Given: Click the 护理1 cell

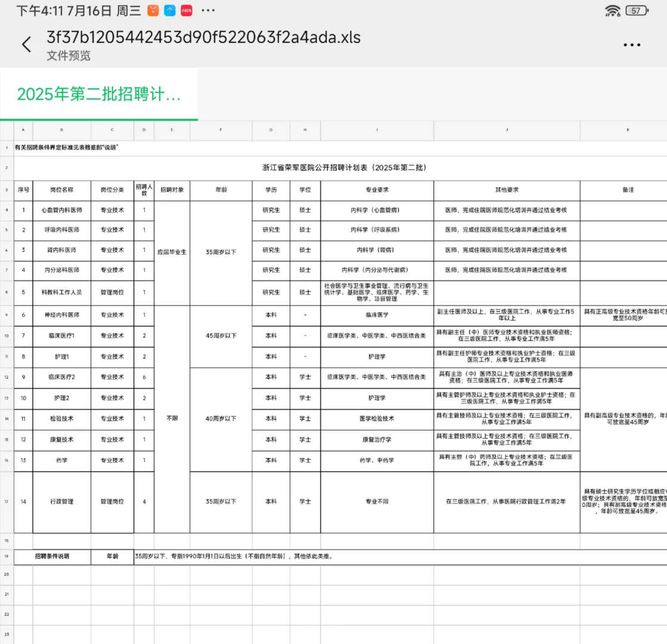Looking at the screenshot, I should 61,357.
